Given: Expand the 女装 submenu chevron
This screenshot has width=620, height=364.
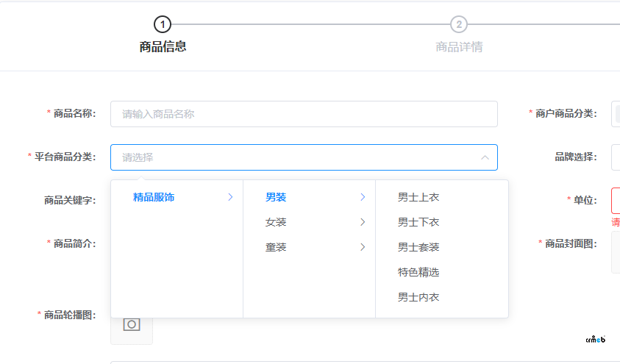Looking at the screenshot, I should [x=363, y=222].
